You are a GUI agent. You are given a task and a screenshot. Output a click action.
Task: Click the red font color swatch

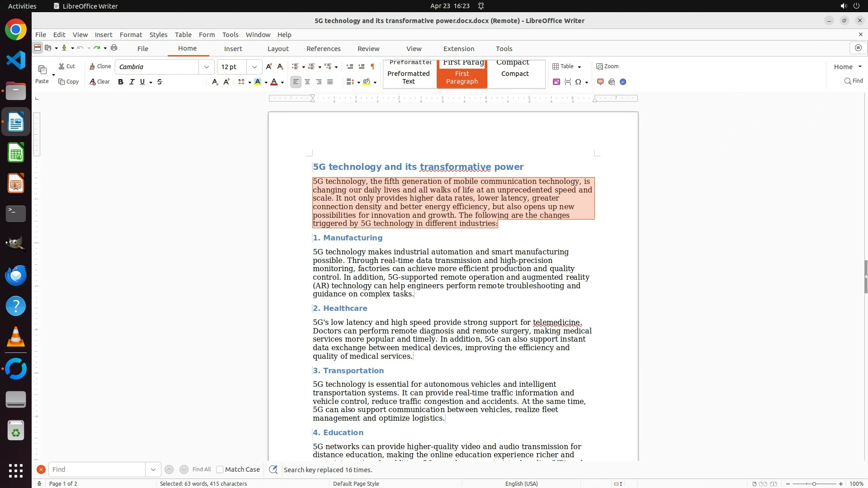click(x=274, y=82)
